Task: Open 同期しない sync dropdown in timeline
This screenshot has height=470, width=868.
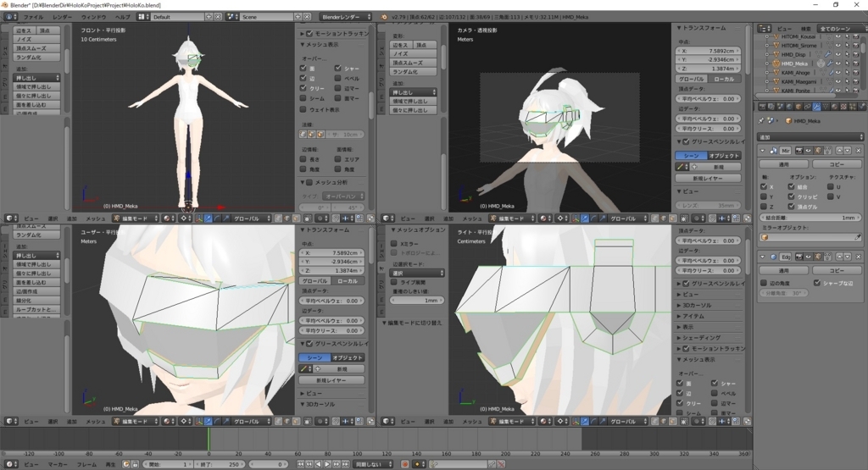Action: click(x=374, y=464)
